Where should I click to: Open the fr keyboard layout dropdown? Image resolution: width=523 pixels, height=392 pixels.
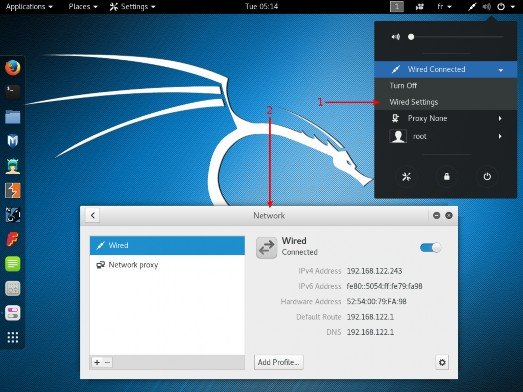click(444, 6)
